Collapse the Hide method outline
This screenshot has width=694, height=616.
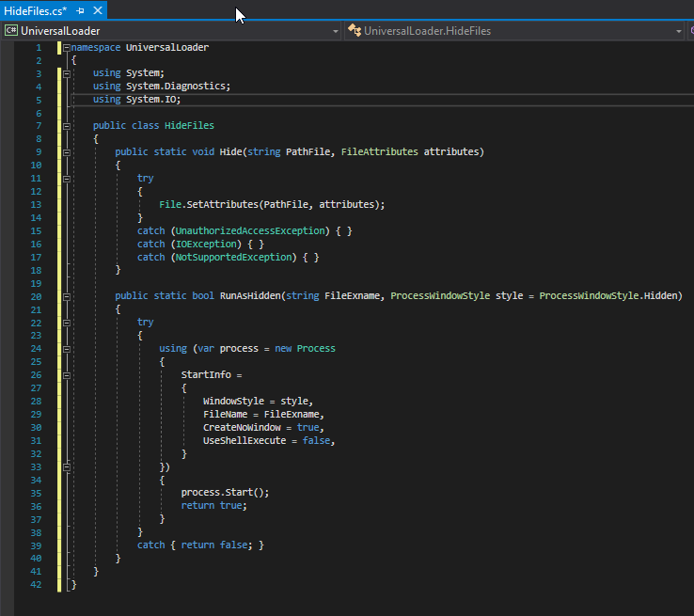pos(66,152)
